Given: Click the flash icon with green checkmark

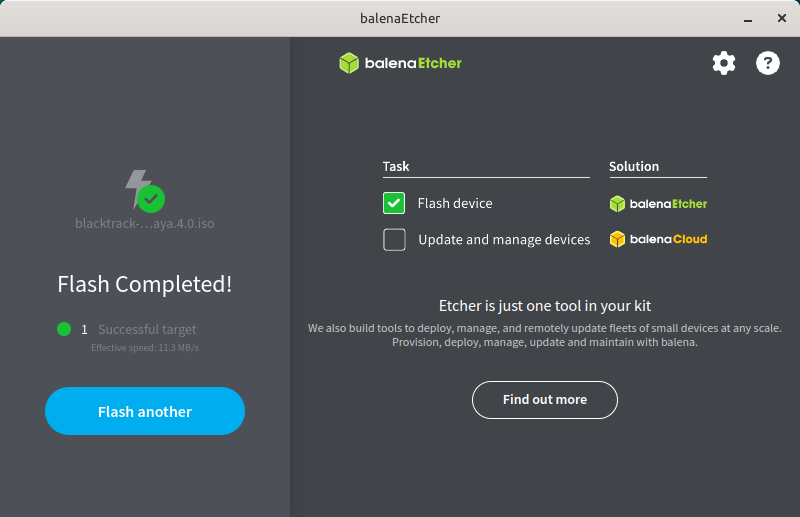Looking at the screenshot, I should pos(144,191).
